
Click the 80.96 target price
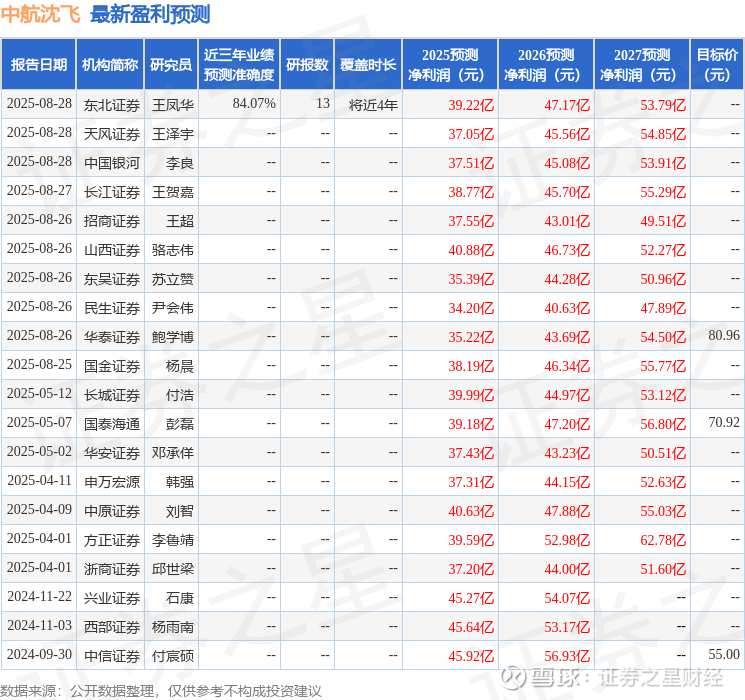tap(724, 335)
